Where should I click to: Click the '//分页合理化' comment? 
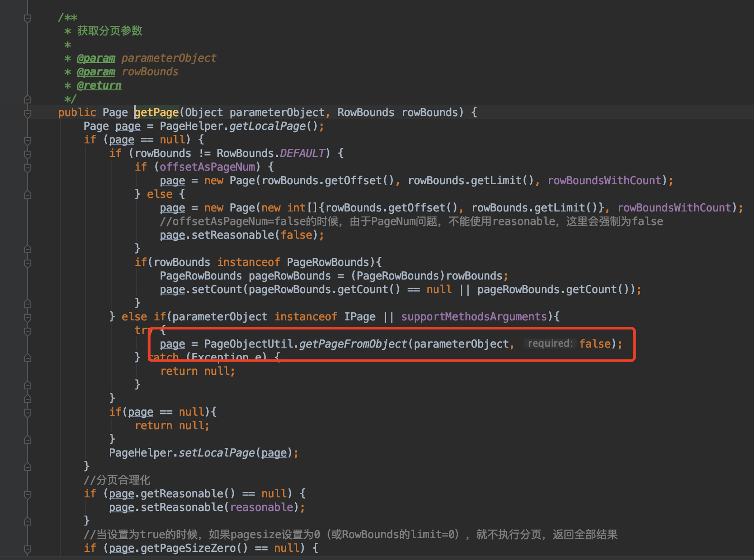[117, 480]
